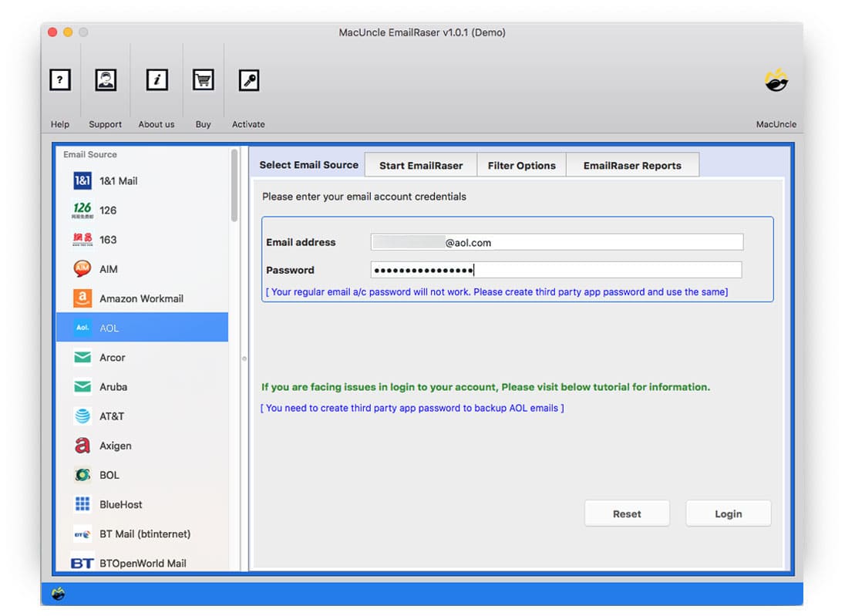Screen dimensions: 845x616
Task: Click the 'BTOpenWorld Mail' label
Action: [143, 563]
